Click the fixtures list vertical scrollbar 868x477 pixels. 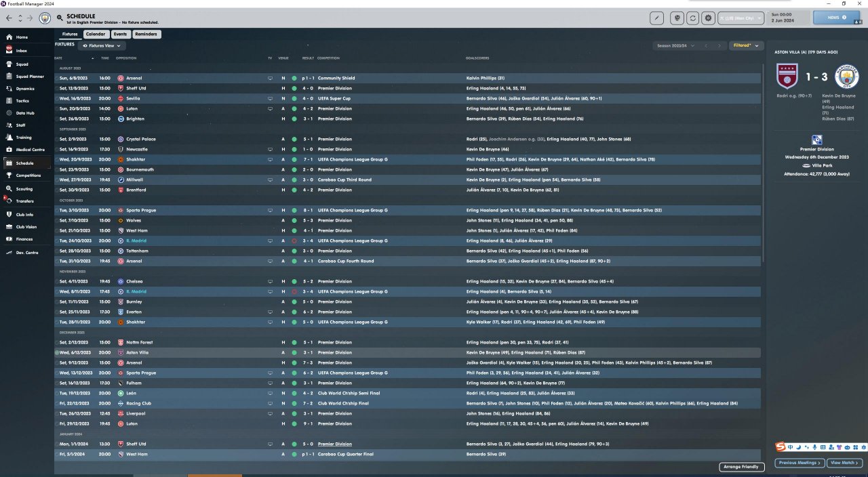[x=763, y=163]
